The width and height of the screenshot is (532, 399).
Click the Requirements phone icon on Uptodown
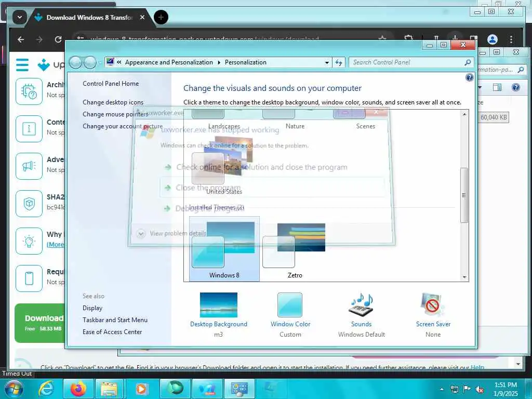(x=29, y=278)
